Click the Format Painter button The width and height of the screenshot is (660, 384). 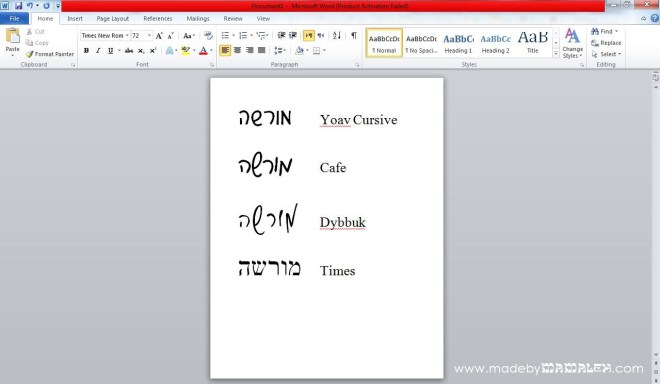(50, 54)
